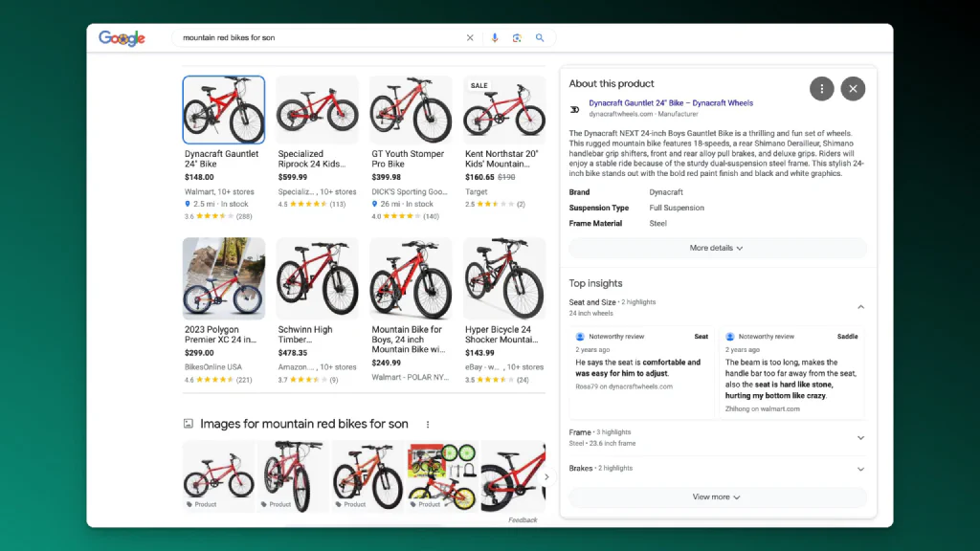Submit search with magnifier icon

(x=540, y=37)
